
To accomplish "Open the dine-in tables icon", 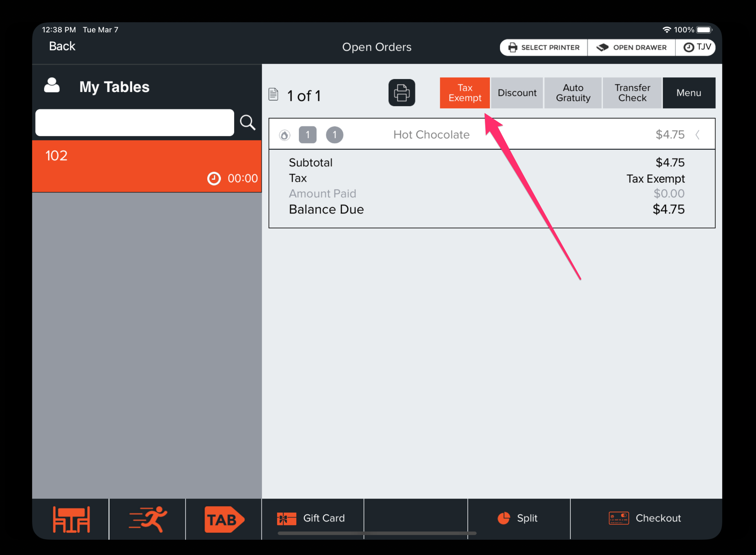I will coord(71,519).
